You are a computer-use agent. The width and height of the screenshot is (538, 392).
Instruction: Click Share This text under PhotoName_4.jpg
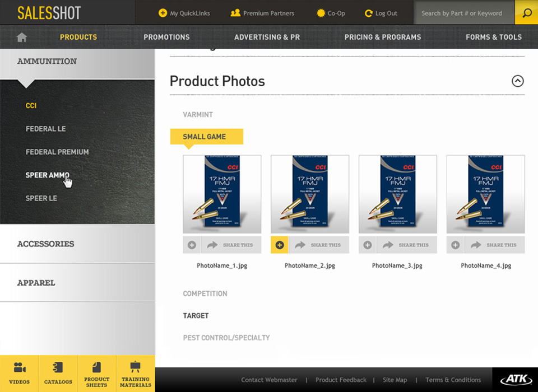click(501, 245)
